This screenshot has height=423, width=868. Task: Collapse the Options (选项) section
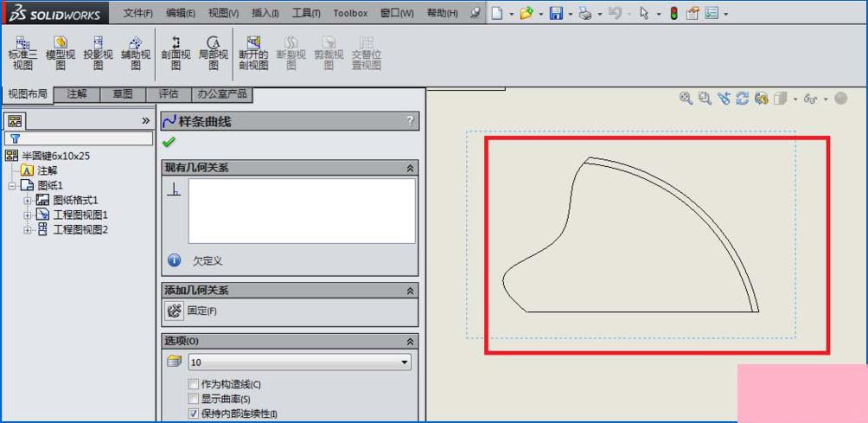tap(410, 341)
